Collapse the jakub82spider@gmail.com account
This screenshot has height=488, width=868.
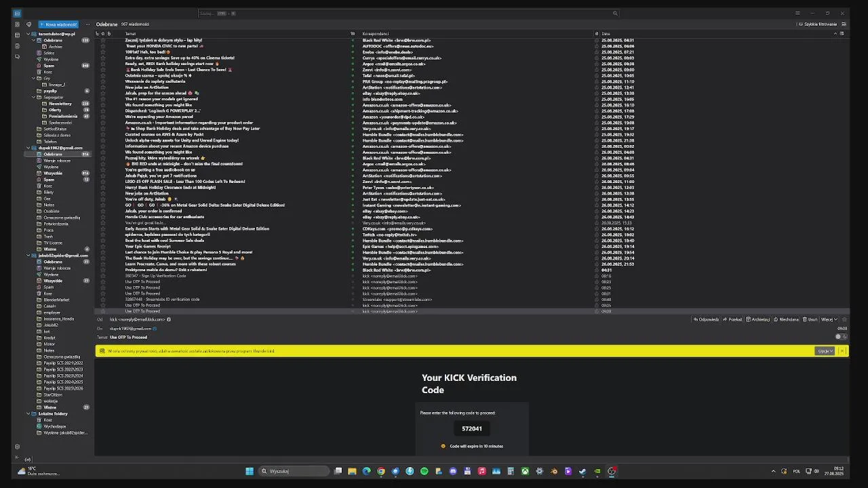coord(28,256)
